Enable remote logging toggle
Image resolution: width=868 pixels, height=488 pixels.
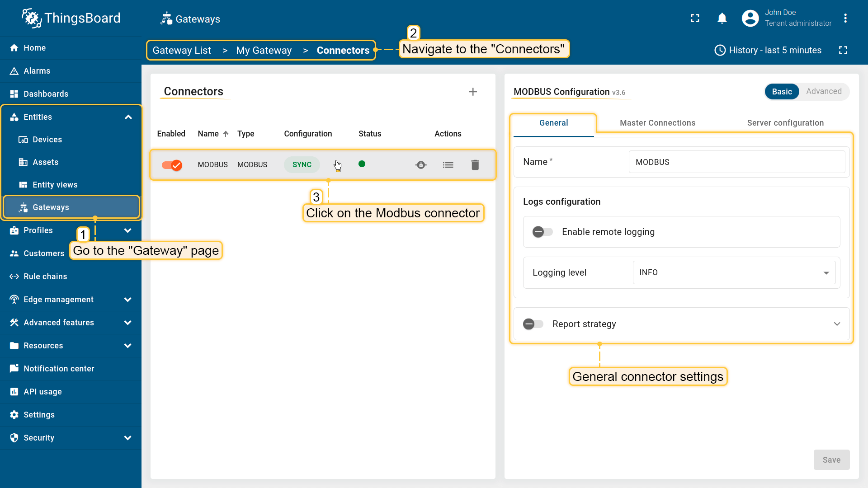542,232
